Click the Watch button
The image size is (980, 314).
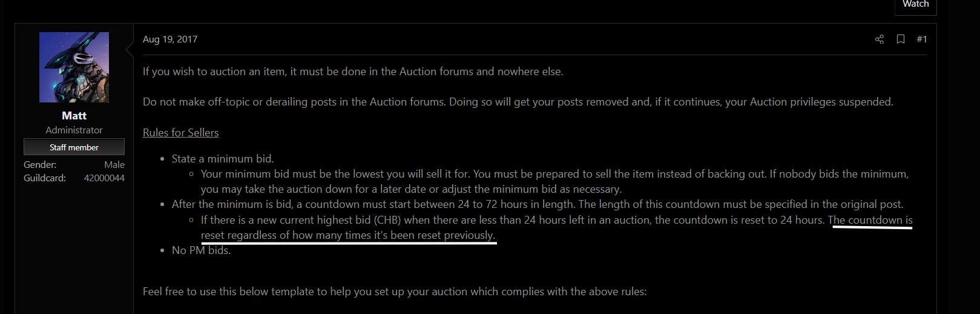915,5
